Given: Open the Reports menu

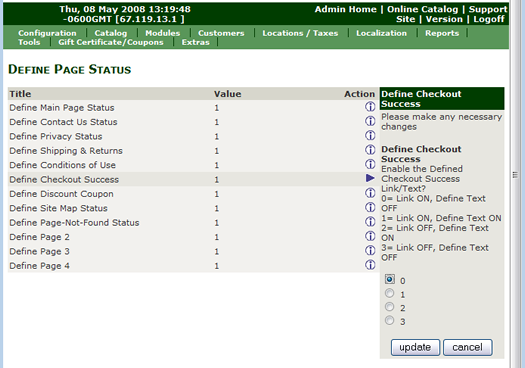Looking at the screenshot, I should [442, 33].
